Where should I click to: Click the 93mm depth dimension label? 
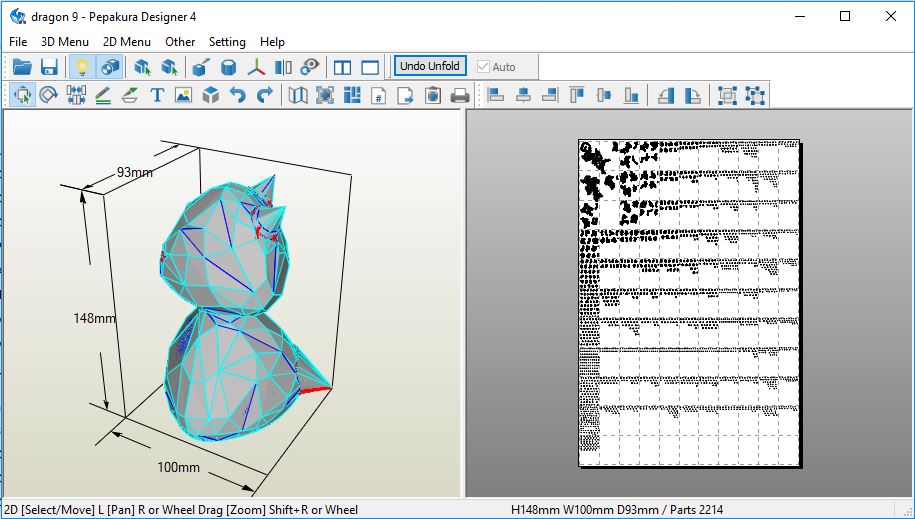135,172
